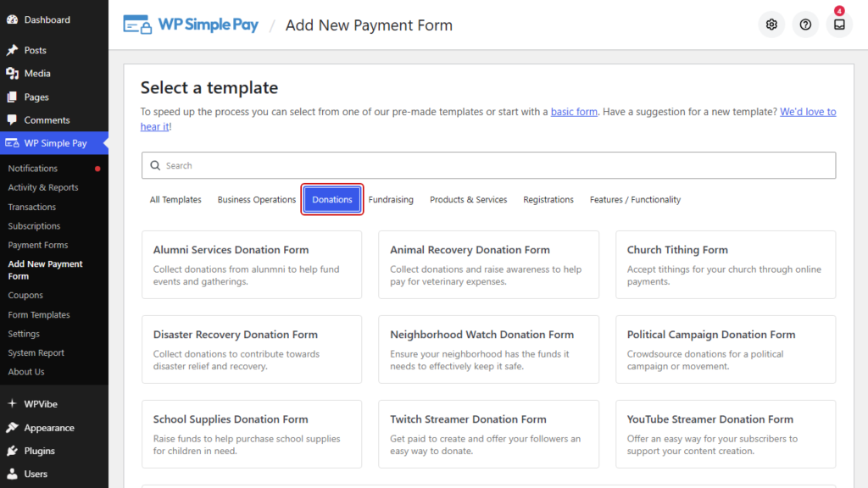
Task: Click the Users person icon
Action: coord(12,474)
